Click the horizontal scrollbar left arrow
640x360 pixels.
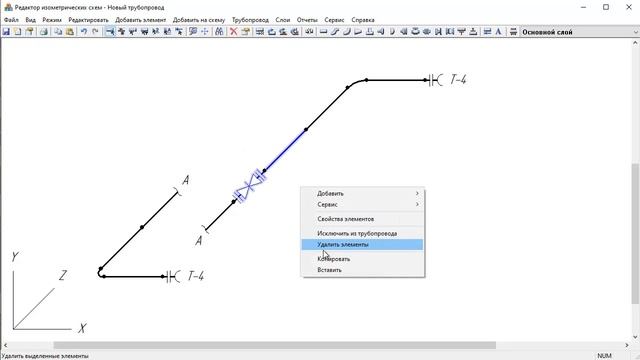coord(5,345)
